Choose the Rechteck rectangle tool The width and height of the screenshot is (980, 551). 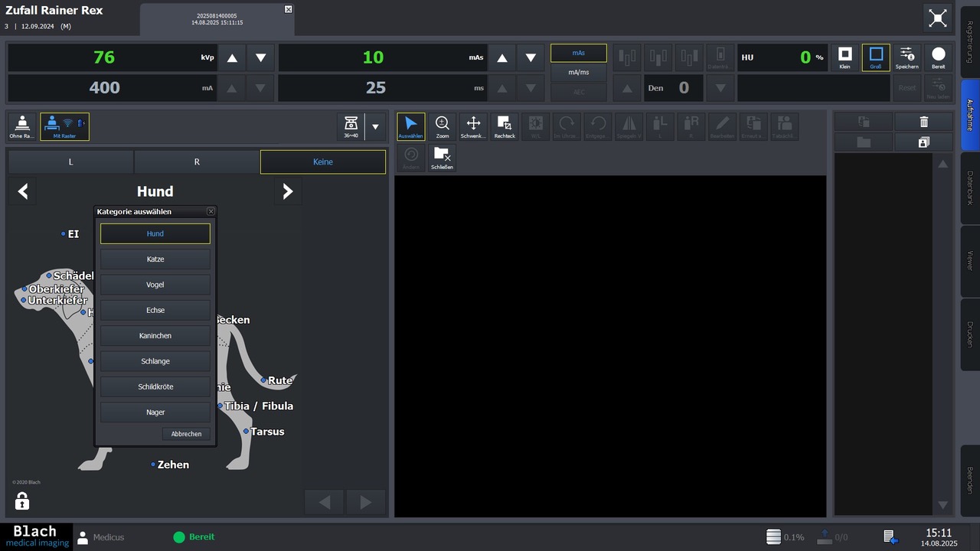coord(505,126)
